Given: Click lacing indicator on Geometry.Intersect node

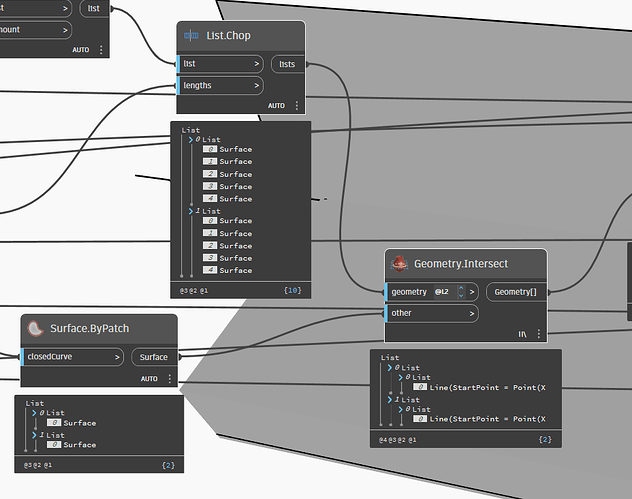Looking at the screenshot, I should (x=522, y=334).
